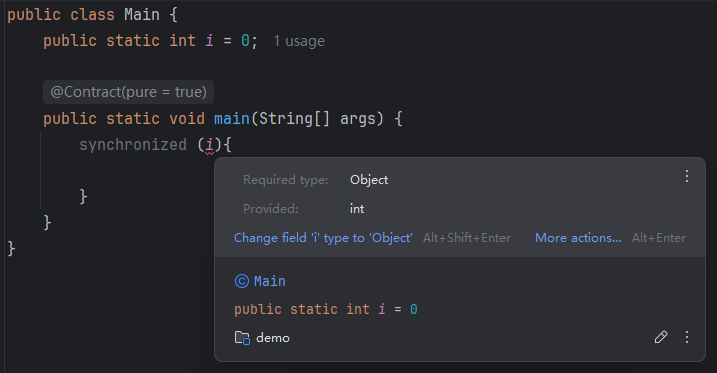The height and width of the screenshot is (373, 717).
Task: Click the pencil edit icon beside demo
Action: [661, 337]
